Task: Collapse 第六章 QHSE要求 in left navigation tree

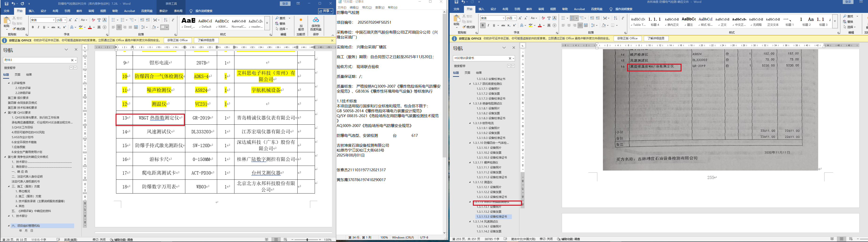Action: pos(5,113)
